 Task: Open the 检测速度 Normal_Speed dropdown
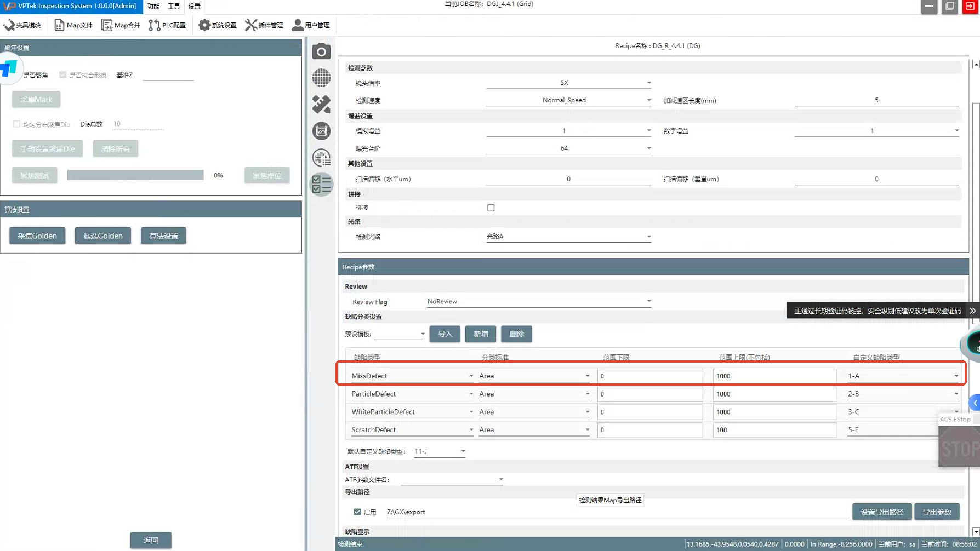coord(568,100)
